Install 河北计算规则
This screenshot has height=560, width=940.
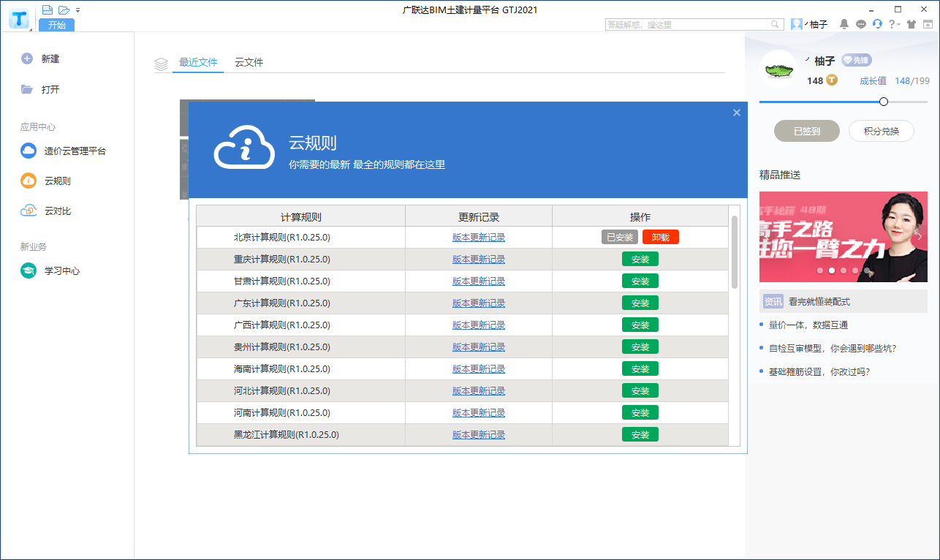point(640,390)
